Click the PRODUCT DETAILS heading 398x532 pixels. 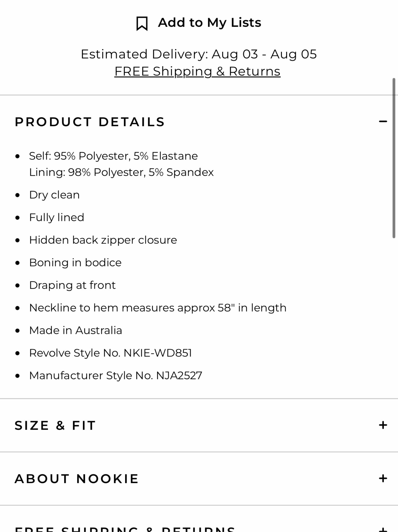click(x=90, y=122)
